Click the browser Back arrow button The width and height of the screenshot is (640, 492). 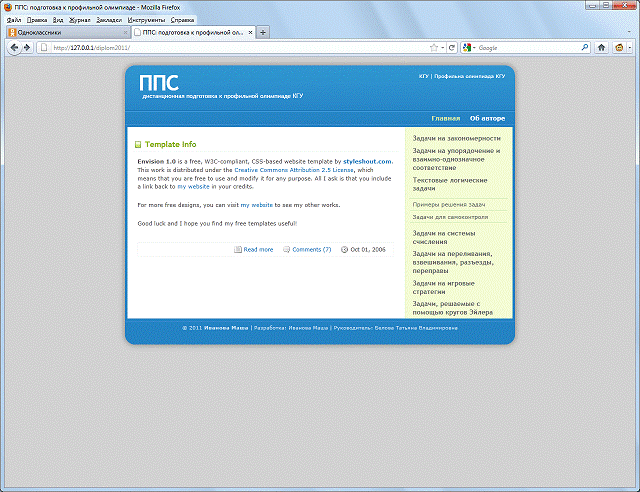tap(12, 47)
